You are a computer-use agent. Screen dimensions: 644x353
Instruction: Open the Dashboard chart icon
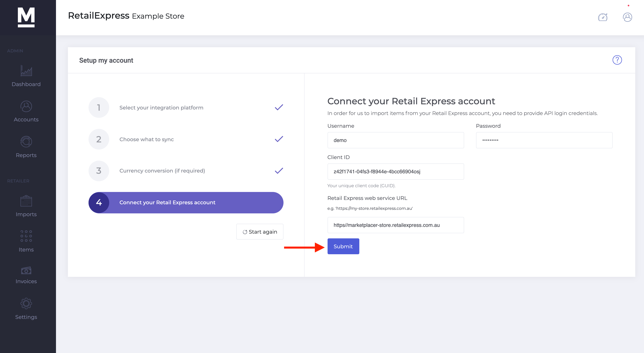point(26,70)
